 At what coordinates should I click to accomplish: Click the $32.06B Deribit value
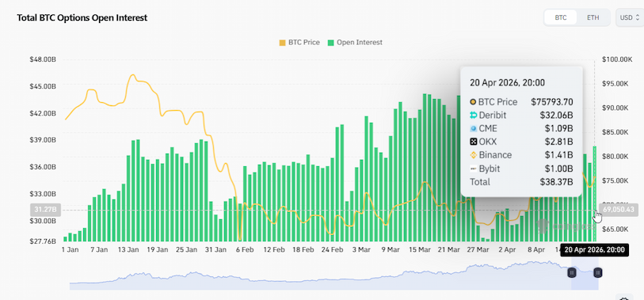(556, 116)
